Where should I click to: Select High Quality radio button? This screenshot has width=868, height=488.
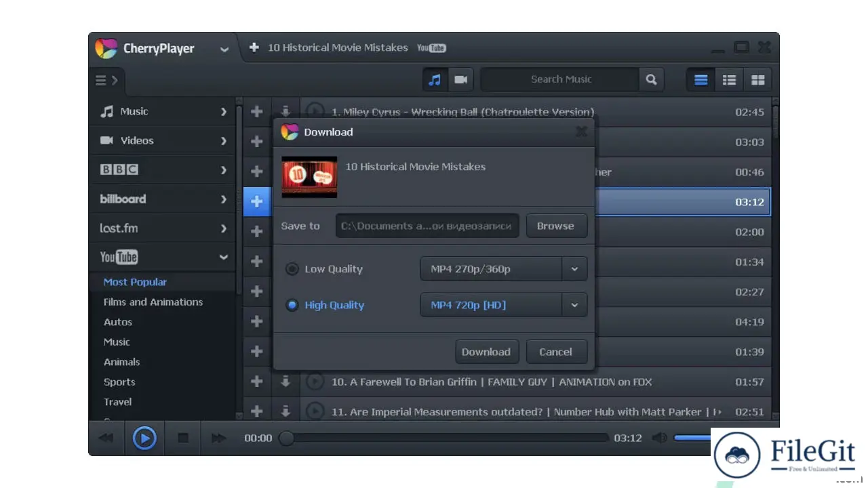pyautogui.click(x=292, y=305)
